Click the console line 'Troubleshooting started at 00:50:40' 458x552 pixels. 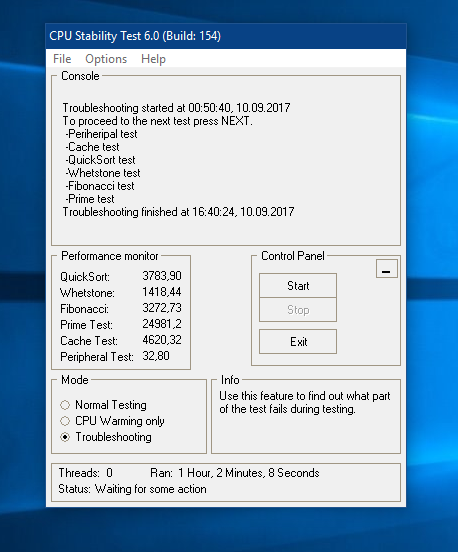coord(176,107)
